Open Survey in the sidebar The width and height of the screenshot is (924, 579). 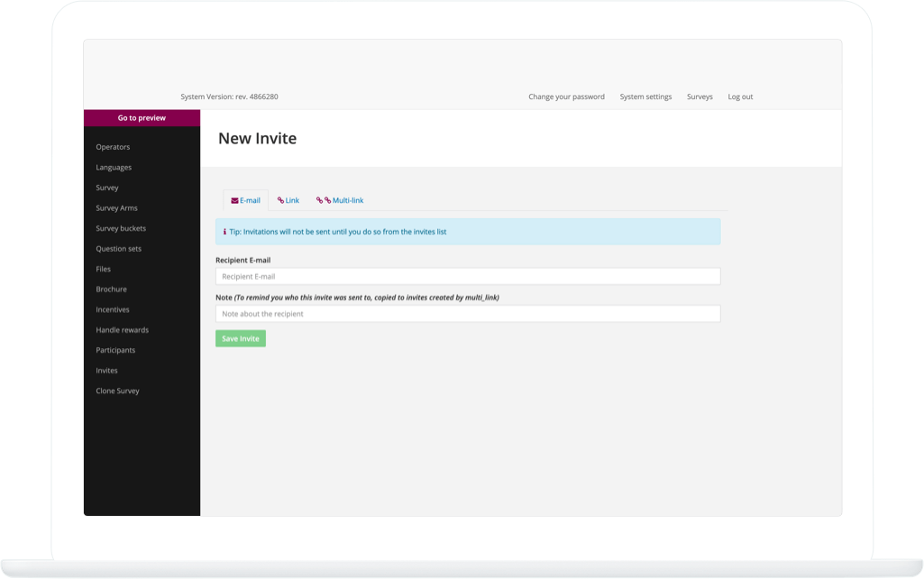pos(107,188)
